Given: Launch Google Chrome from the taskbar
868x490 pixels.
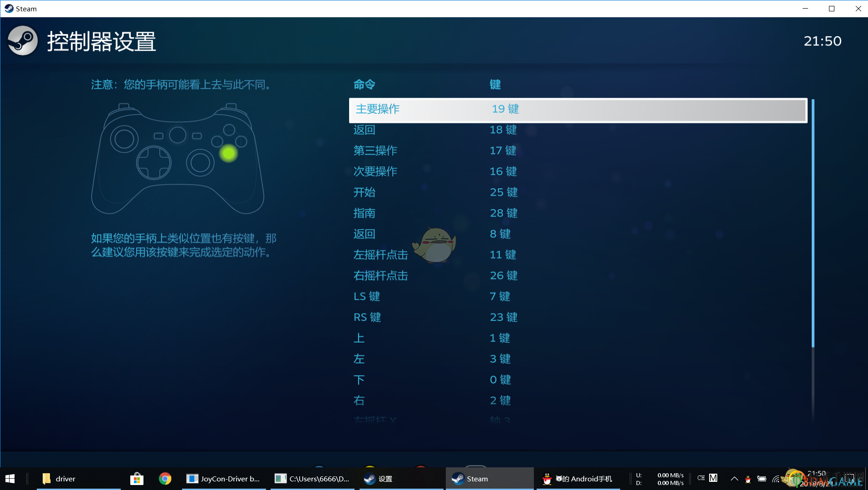Looking at the screenshot, I should tap(165, 479).
